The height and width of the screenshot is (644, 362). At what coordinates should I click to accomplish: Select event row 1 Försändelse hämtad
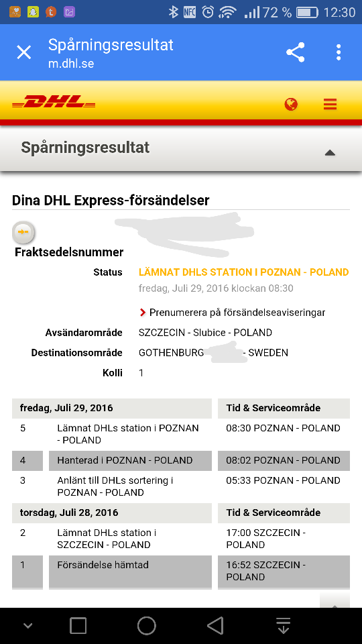click(181, 572)
